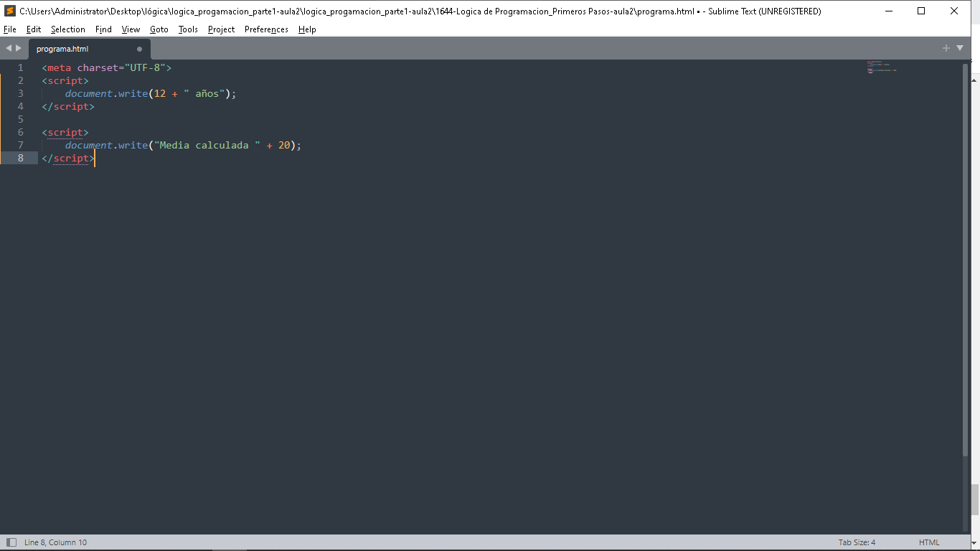
Task: Open the Help menu
Action: point(307,29)
